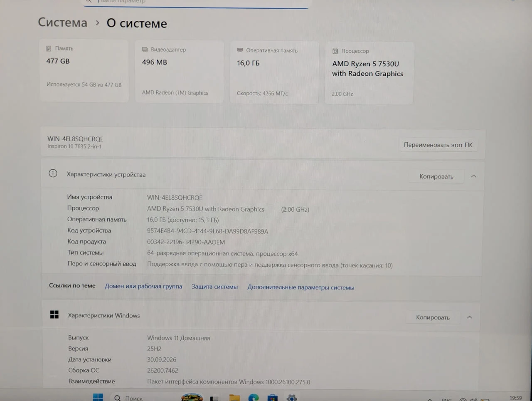Open Settings gear icon in taskbar

[x=292, y=398]
